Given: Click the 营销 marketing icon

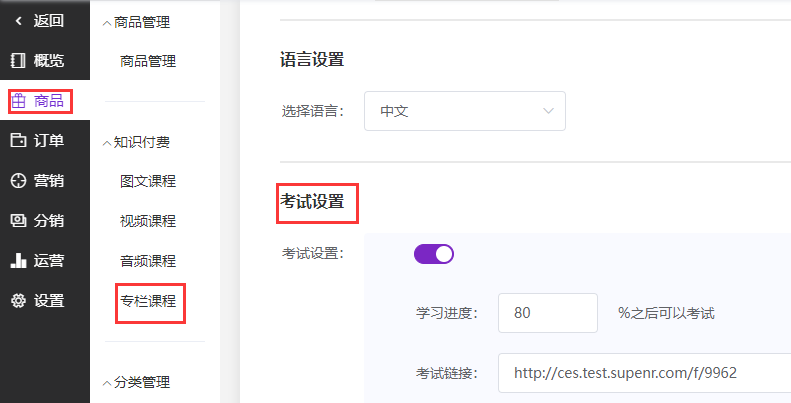Looking at the screenshot, I should point(18,181).
